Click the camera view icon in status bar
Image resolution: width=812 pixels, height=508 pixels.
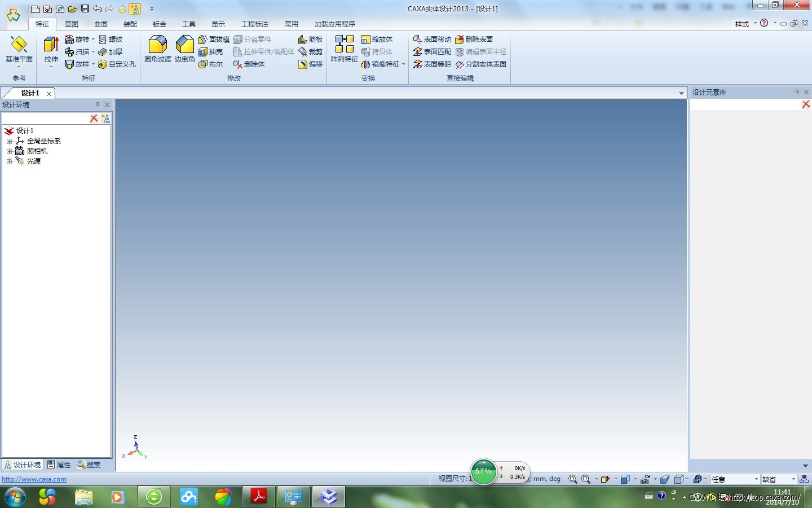[645, 479]
